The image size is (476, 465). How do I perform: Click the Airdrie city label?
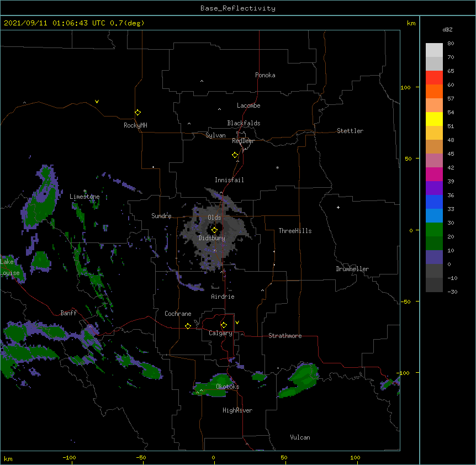pyautogui.click(x=223, y=297)
